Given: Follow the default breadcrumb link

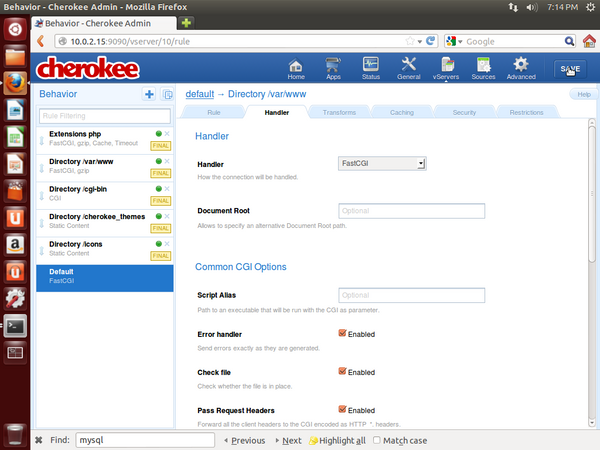Looking at the screenshot, I should [x=200, y=94].
